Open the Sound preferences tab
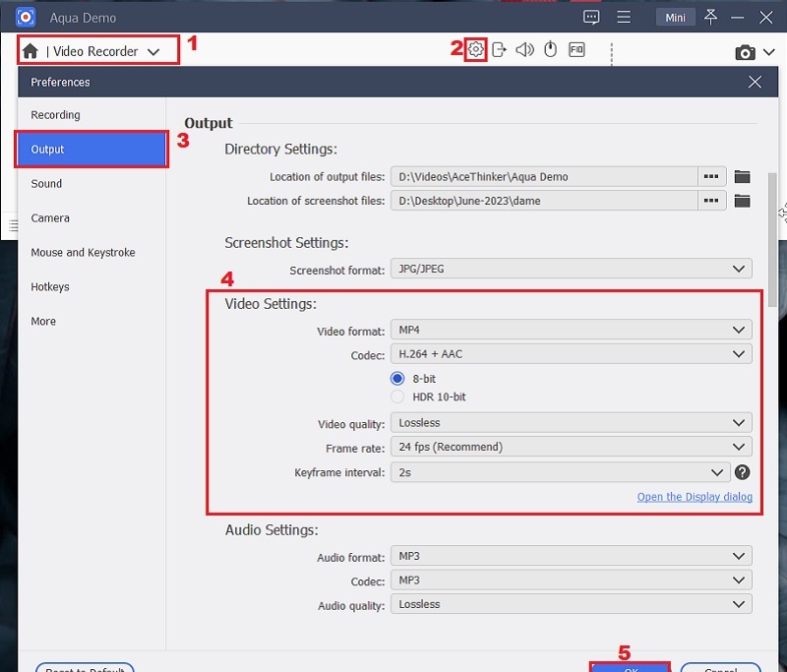 click(x=91, y=184)
